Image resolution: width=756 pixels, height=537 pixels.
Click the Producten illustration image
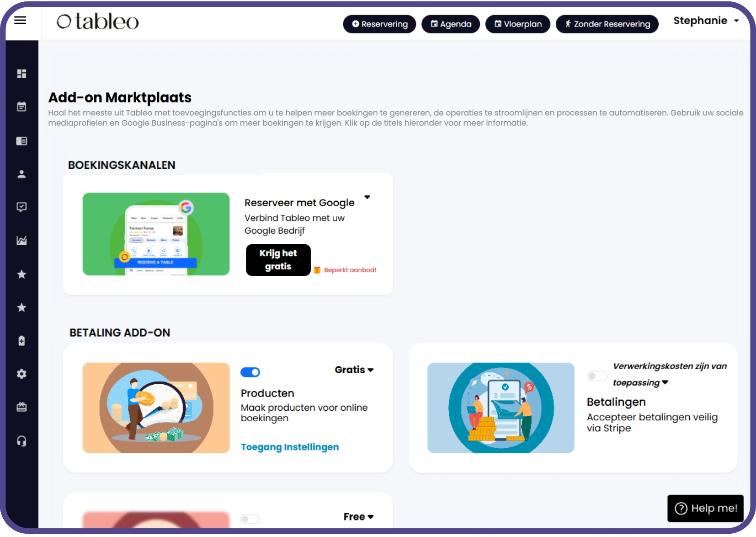(x=156, y=408)
